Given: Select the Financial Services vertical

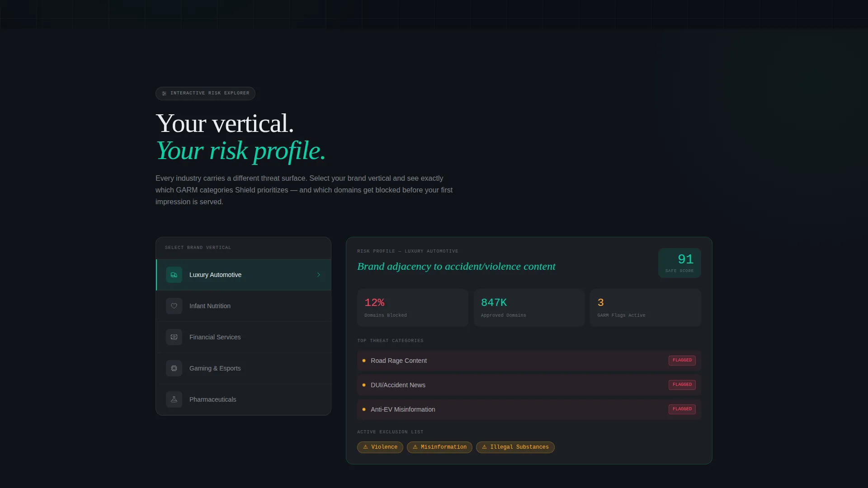Looking at the screenshot, I should [244, 337].
